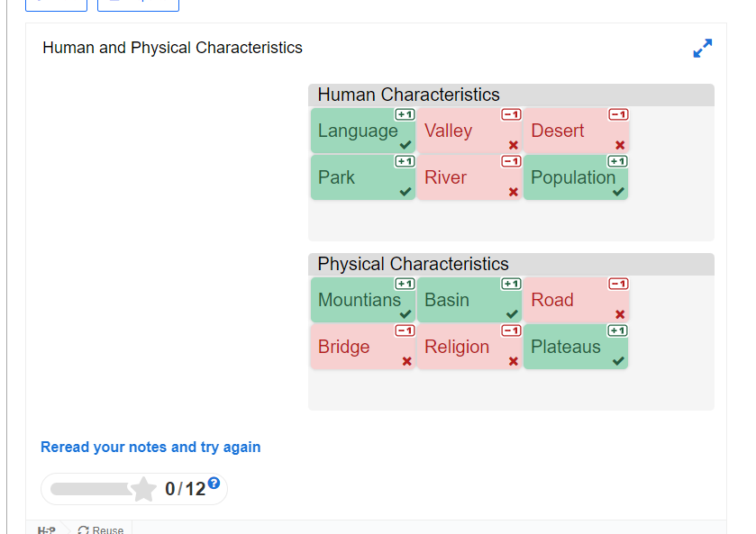Select the Park card
Screen dimensions: 756x534
coord(363,177)
